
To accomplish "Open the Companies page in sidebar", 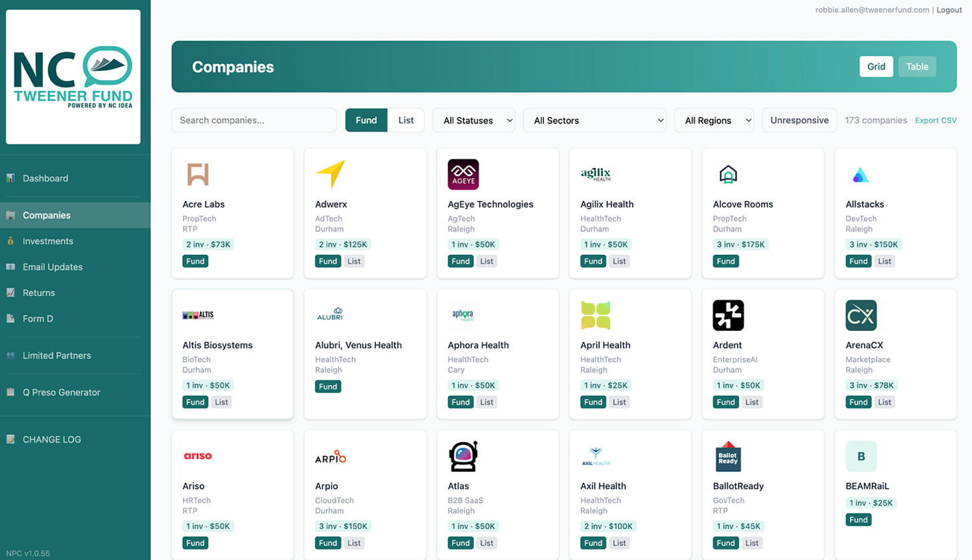I will click(75, 215).
